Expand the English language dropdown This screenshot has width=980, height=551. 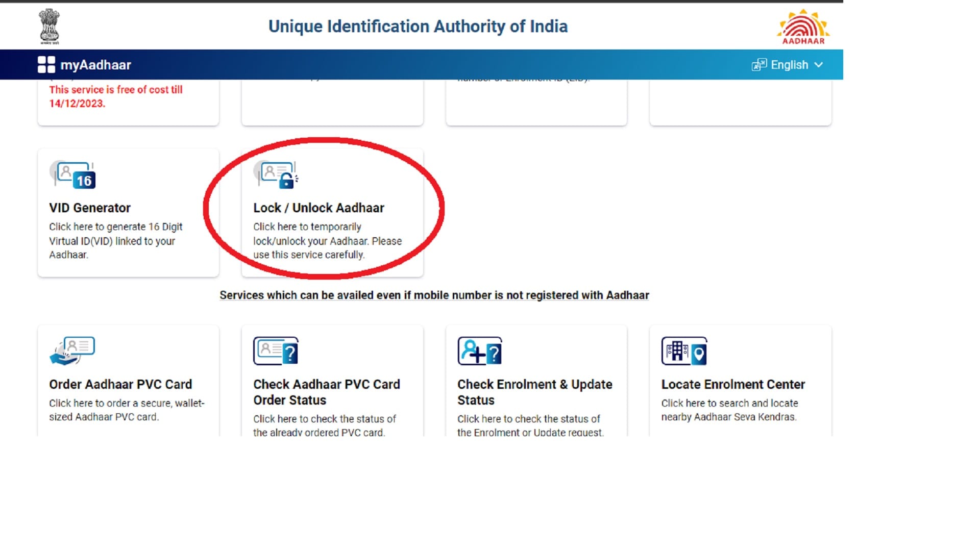tap(788, 65)
